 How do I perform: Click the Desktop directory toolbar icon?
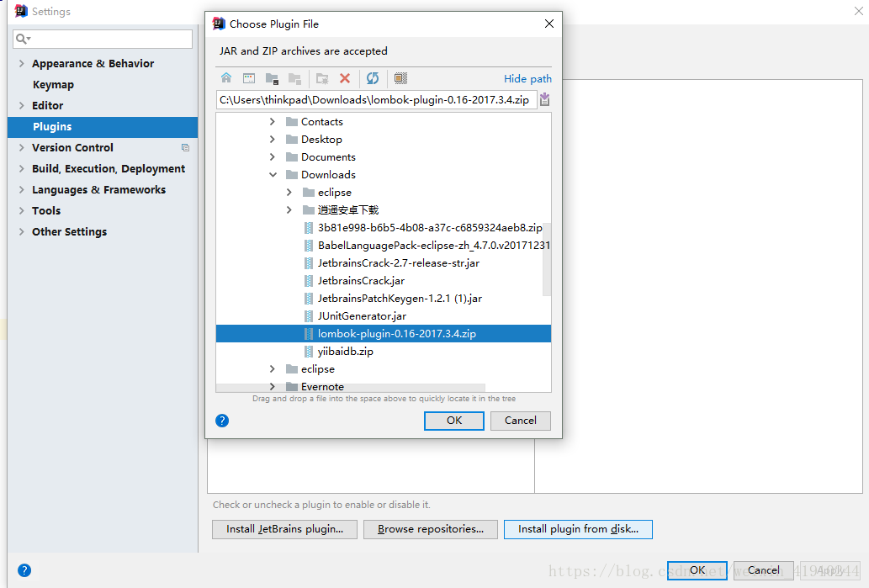tap(249, 78)
